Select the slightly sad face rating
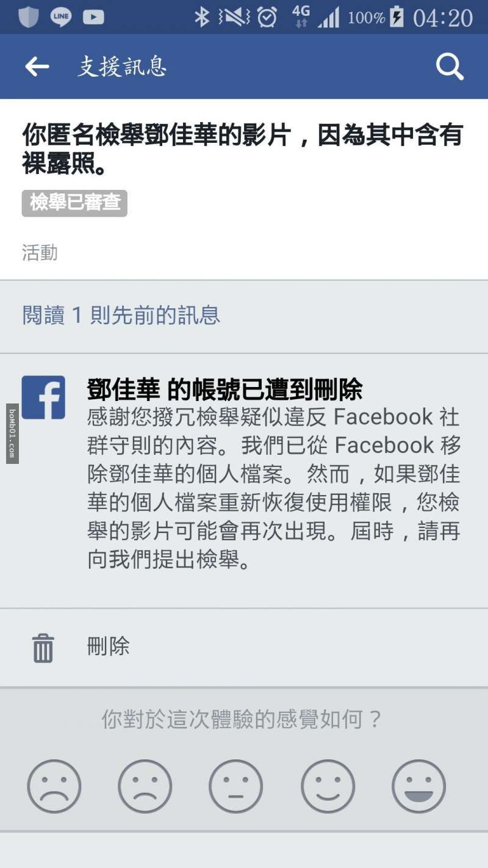 pos(145,786)
